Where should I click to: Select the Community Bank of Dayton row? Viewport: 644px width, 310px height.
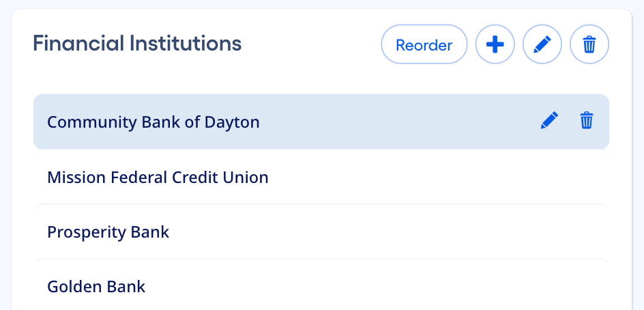(273, 122)
